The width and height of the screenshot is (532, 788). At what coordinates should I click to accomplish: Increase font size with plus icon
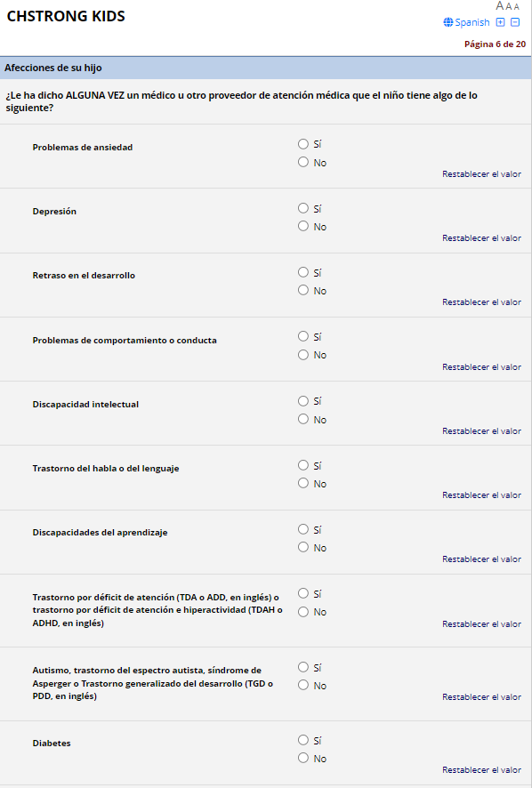pos(500,22)
